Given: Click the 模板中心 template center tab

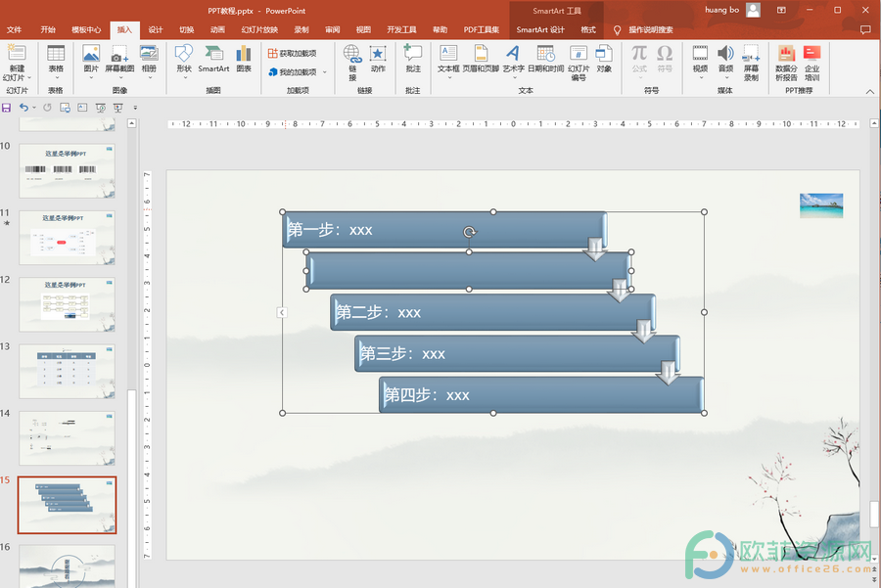Looking at the screenshot, I should [86, 29].
